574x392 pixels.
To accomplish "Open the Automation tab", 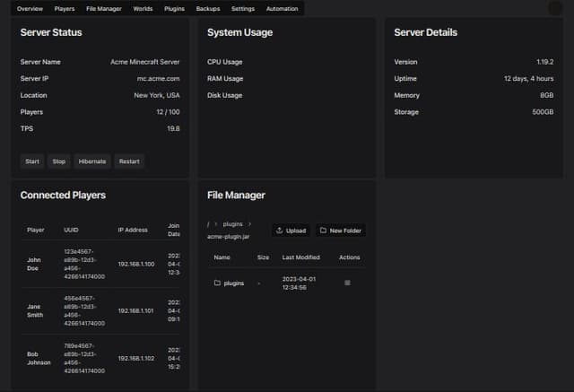I will (282, 8).
